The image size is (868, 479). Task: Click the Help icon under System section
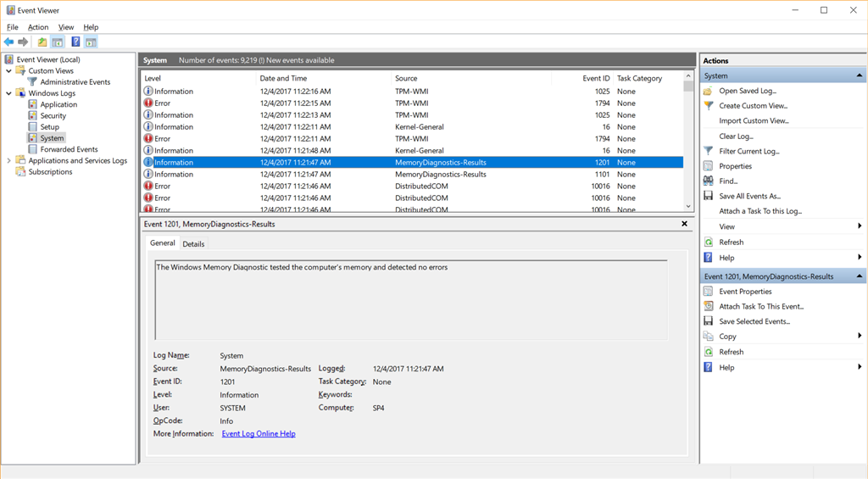click(708, 258)
